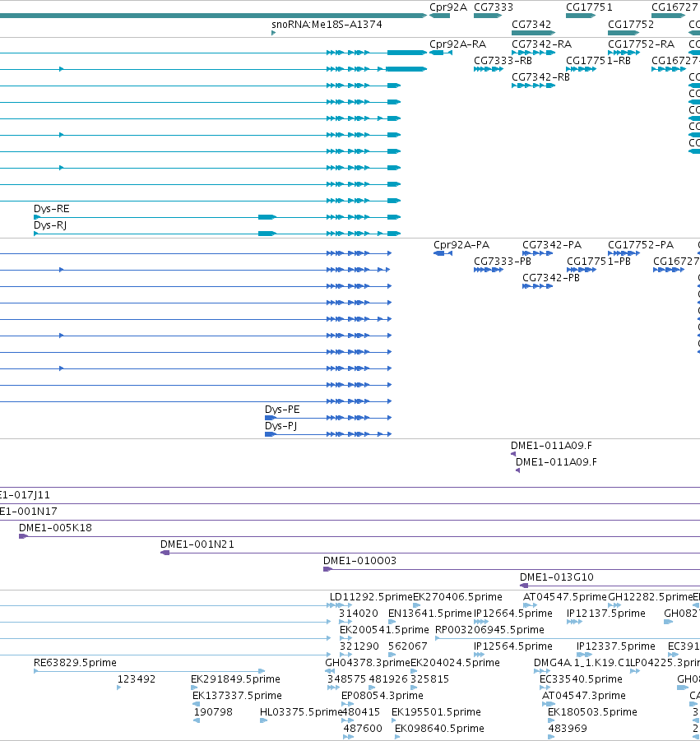Select feature label 348575
The width and height of the screenshot is (700, 741).
346,679
